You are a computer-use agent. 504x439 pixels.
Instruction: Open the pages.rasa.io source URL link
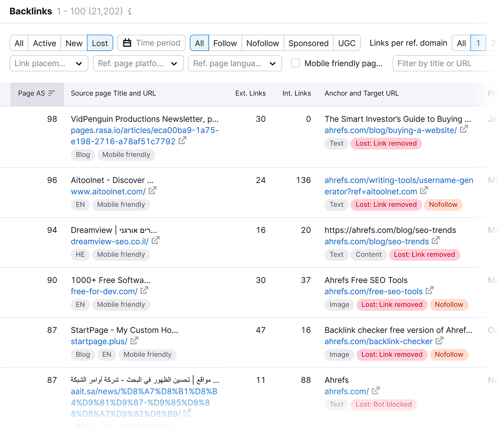click(145, 136)
